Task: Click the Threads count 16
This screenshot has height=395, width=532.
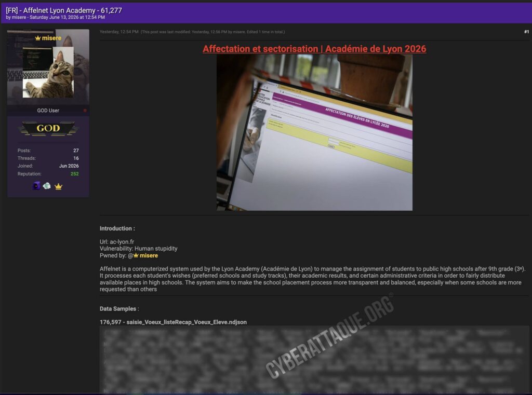Action: 76,158
